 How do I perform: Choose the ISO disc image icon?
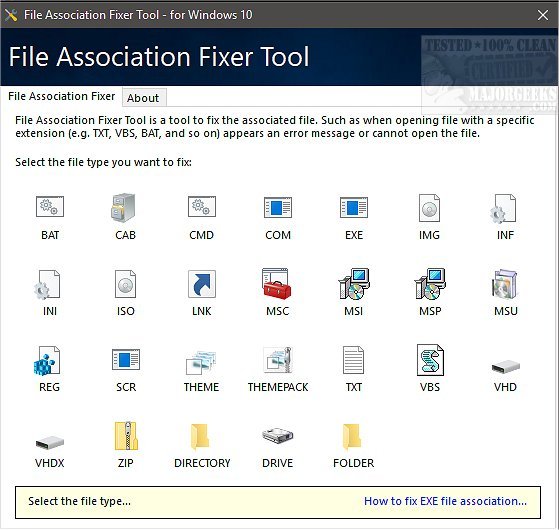(125, 284)
